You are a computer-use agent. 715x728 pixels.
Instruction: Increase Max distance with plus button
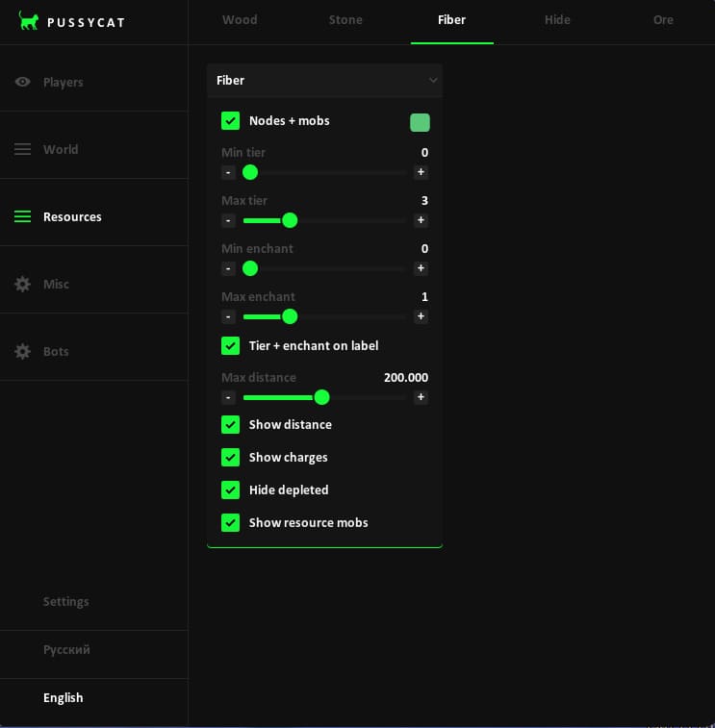(x=421, y=397)
